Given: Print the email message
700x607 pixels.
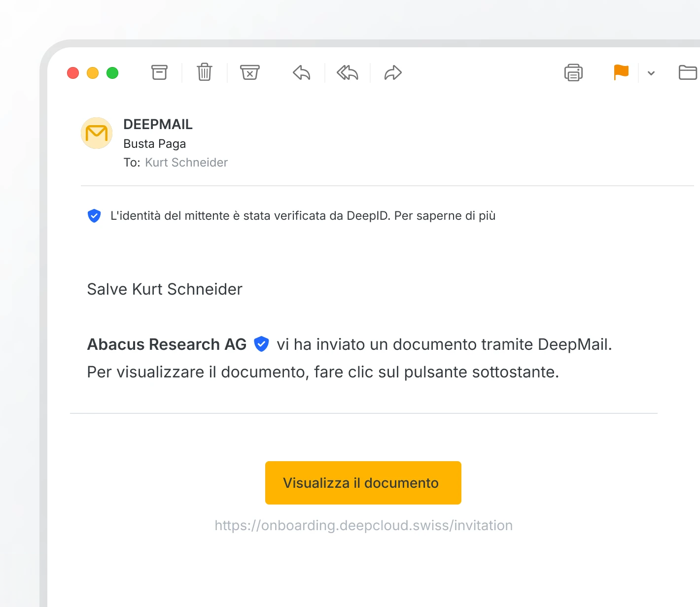Looking at the screenshot, I should coord(573,73).
